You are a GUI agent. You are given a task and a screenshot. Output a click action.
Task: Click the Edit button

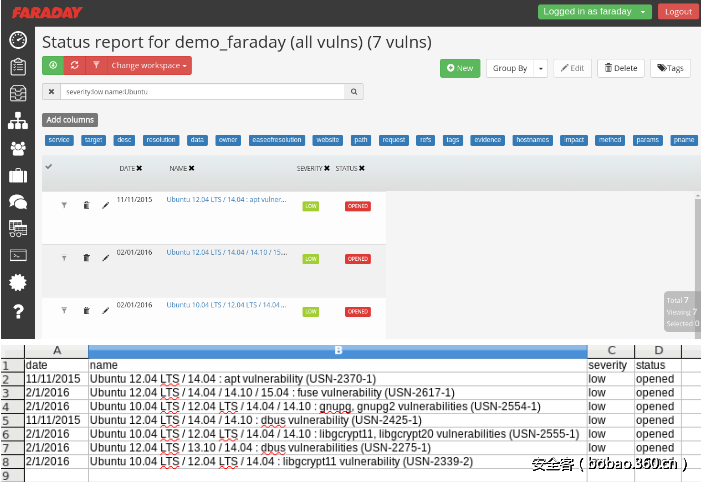click(x=573, y=68)
